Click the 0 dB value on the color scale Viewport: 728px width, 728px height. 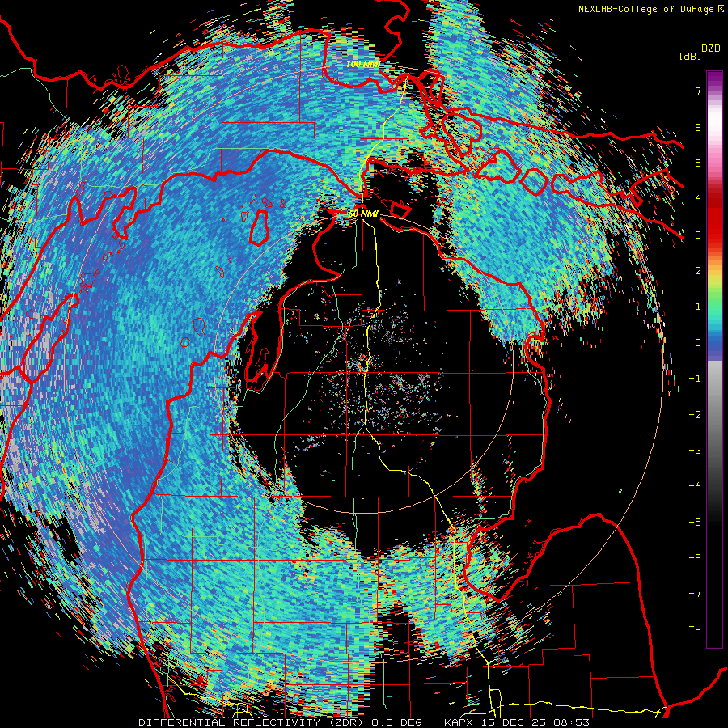698,343
